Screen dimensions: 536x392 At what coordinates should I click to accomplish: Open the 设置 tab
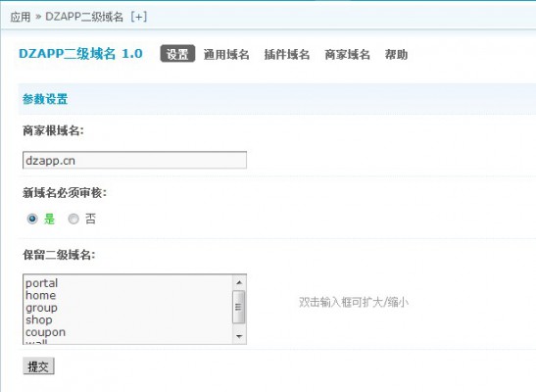click(x=177, y=54)
